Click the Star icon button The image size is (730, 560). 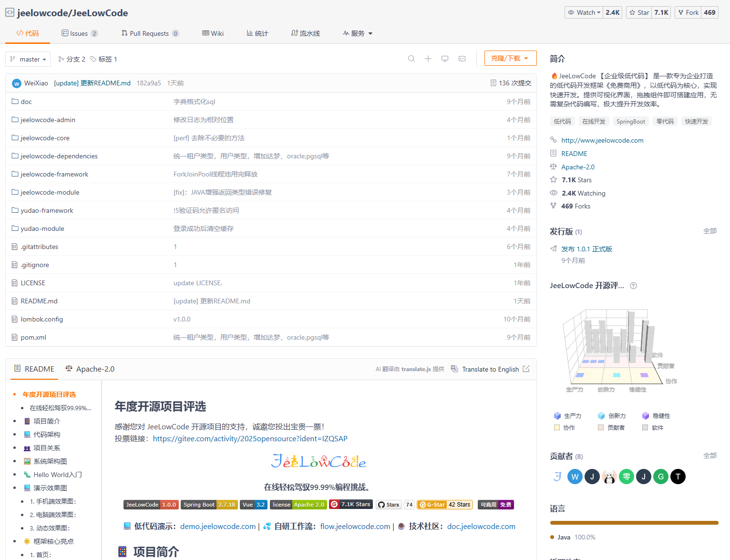point(639,12)
